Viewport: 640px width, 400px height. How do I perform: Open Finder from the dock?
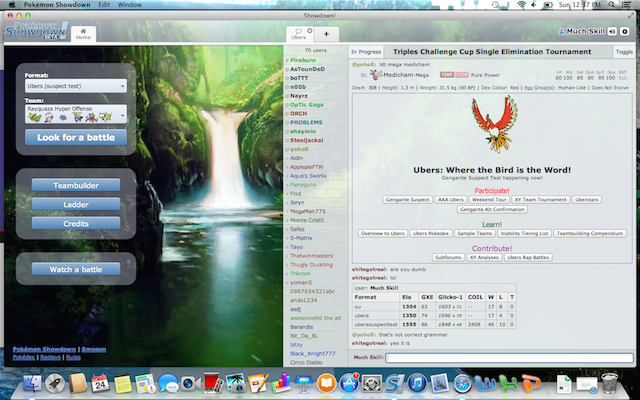(x=32, y=383)
